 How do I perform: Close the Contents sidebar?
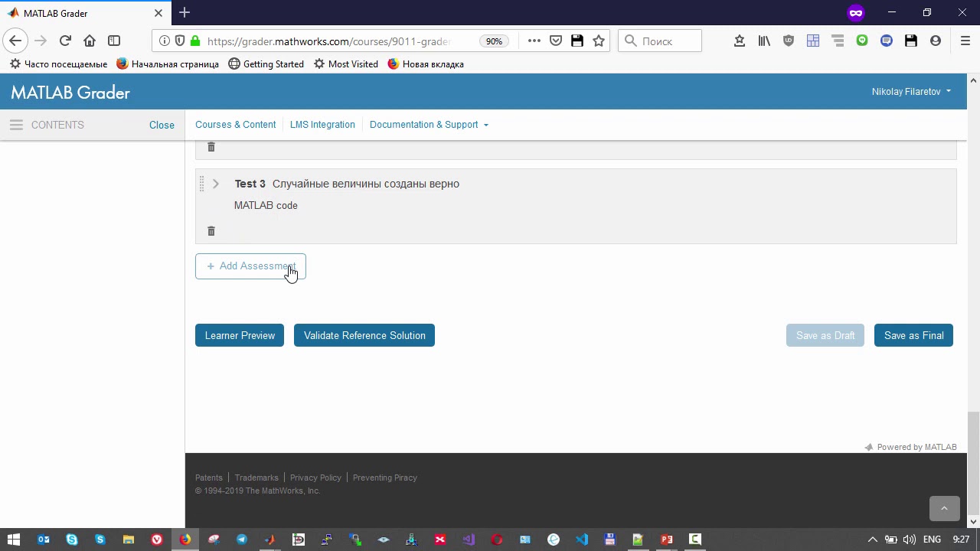[x=162, y=125]
